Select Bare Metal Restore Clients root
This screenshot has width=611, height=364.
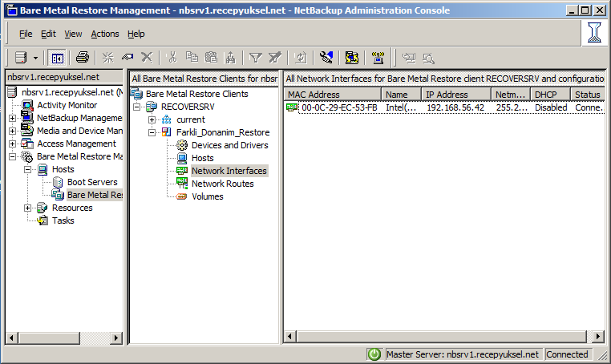click(x=196, y=94)
